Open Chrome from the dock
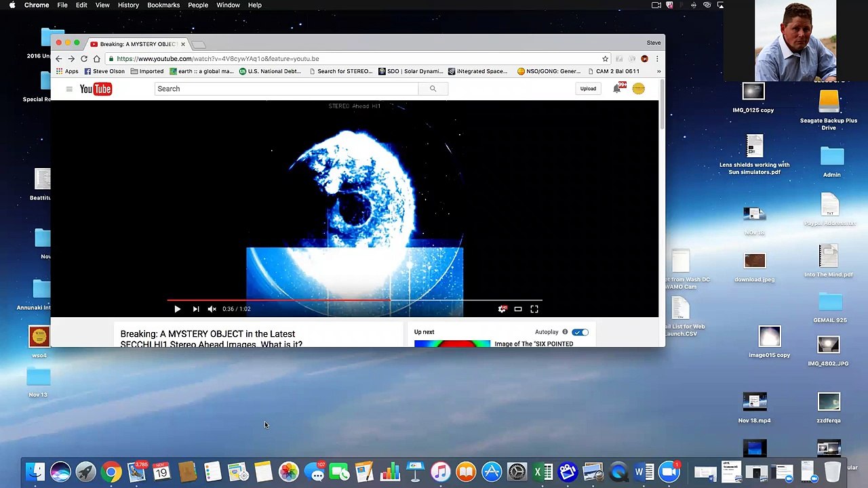This screenshot has width=868, height=488. coord(111,472)
